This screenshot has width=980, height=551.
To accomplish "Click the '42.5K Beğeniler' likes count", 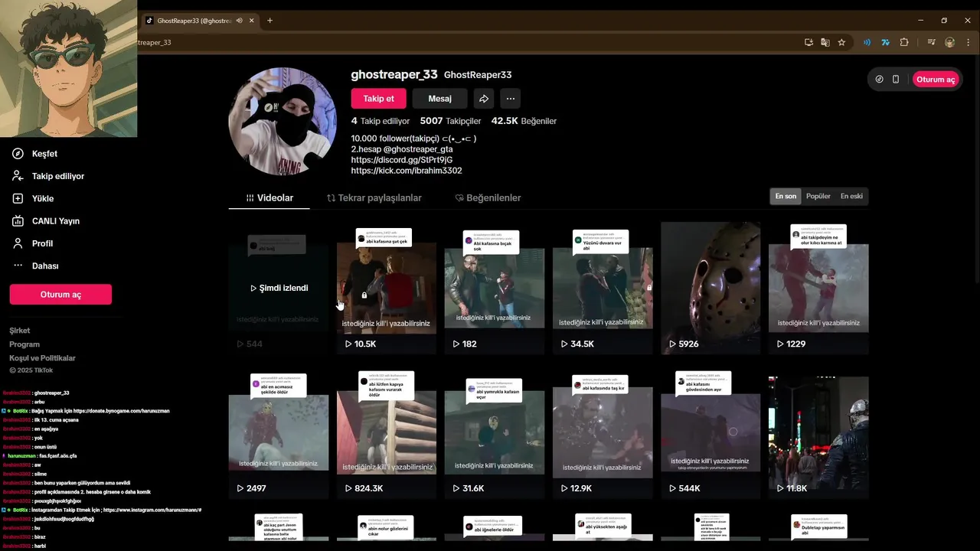I will pyautogui.click(x=524, y=121).
